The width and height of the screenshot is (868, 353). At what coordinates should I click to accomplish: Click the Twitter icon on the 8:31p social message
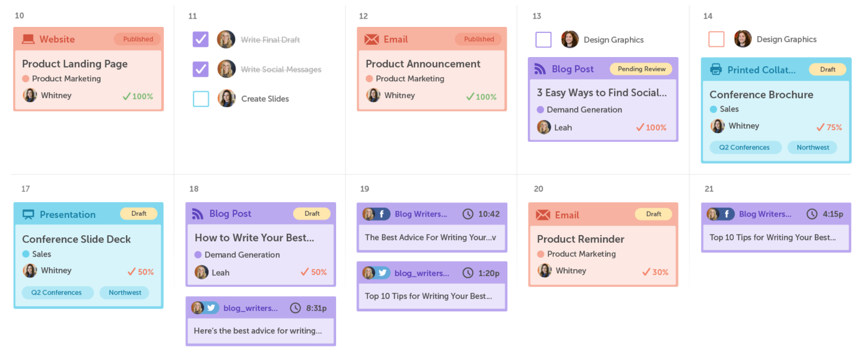[211, 308]
